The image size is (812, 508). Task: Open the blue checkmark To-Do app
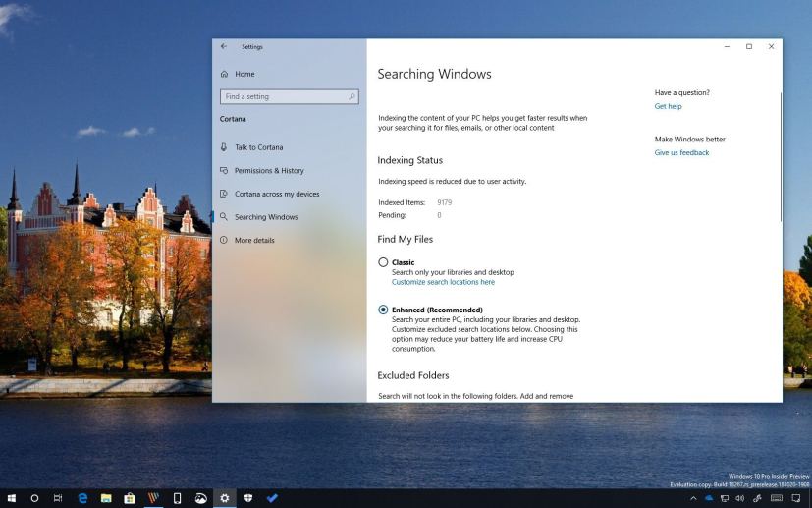tap(272, 499)
